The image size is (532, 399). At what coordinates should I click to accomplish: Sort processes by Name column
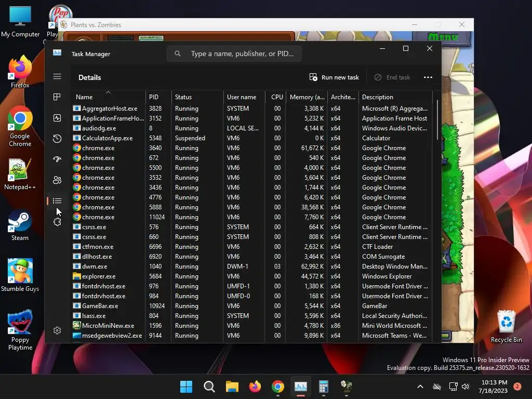(108, 97)
